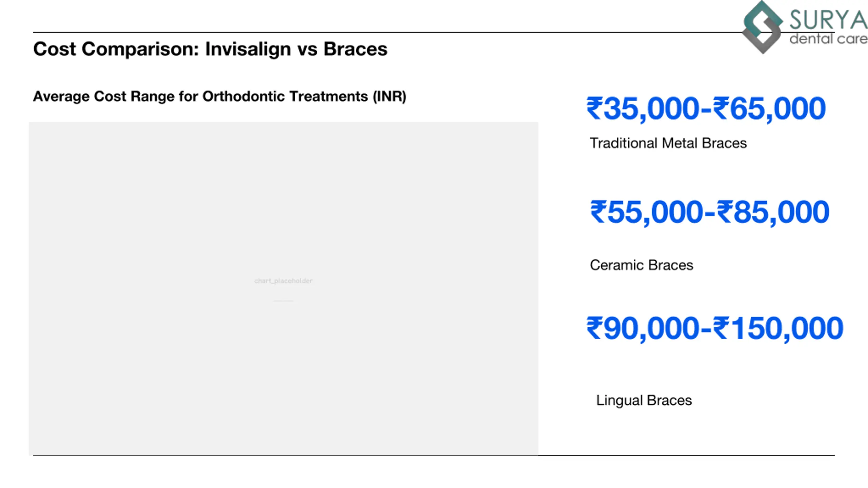
Task: Click the 'Lingual Braces' label
Action: click(x=644, y=400)
